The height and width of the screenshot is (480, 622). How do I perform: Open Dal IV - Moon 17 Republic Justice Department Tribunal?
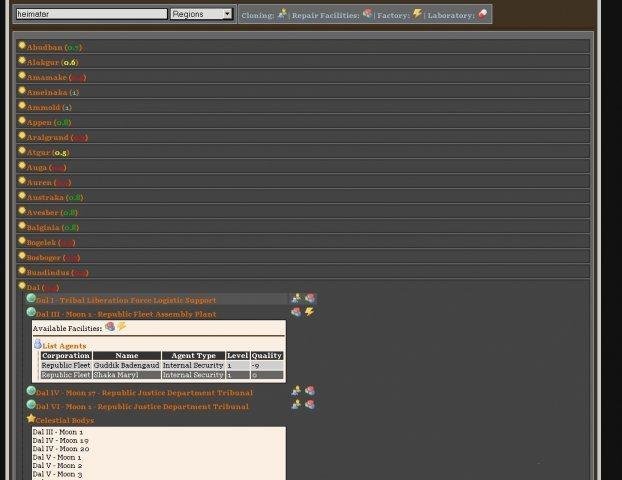[144, 393]
